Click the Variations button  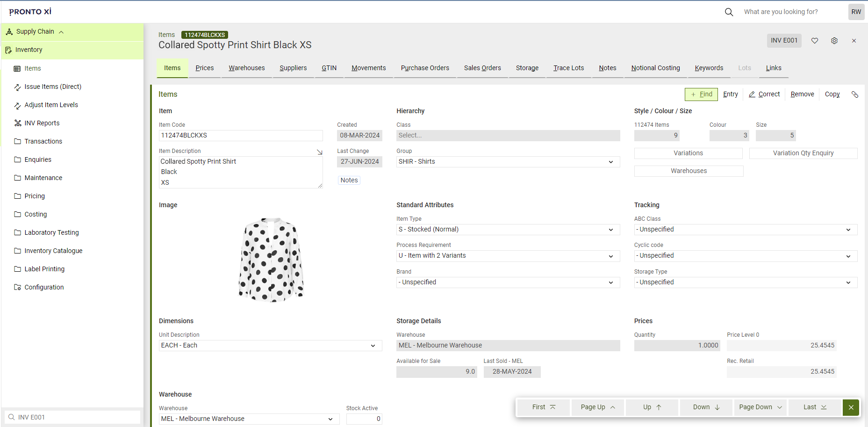click(688, 153)
